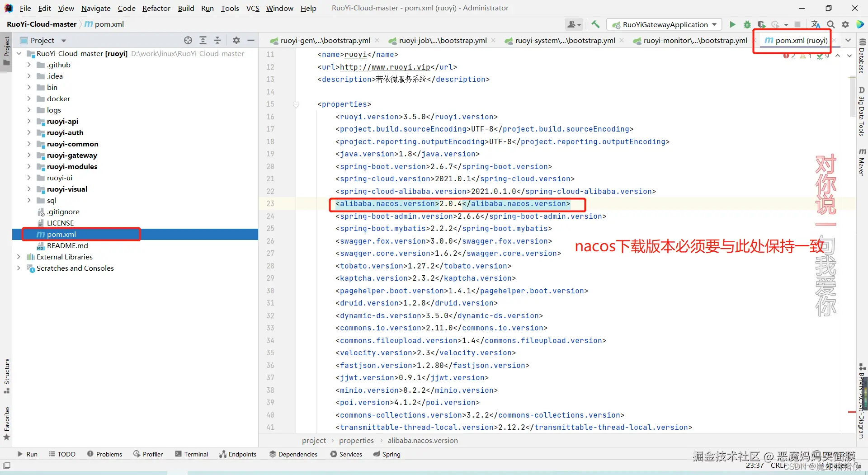Image resolution: width=868 pixels, height=475 pixels.
Task: Open the Services tool window
Action: click(x=346, y=454)
